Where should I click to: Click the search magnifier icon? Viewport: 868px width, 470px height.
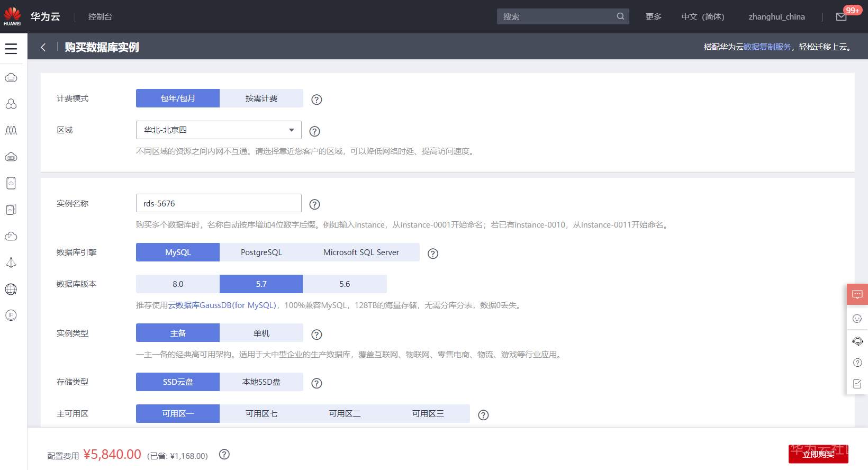click(620, 16)
